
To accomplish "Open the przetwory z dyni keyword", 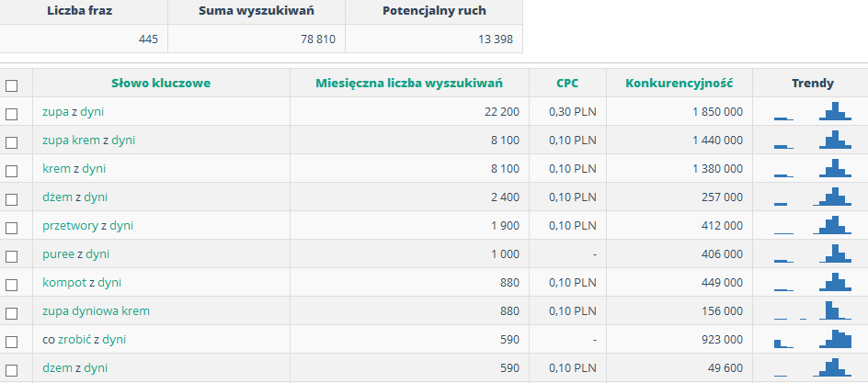I will coord(87,226).
